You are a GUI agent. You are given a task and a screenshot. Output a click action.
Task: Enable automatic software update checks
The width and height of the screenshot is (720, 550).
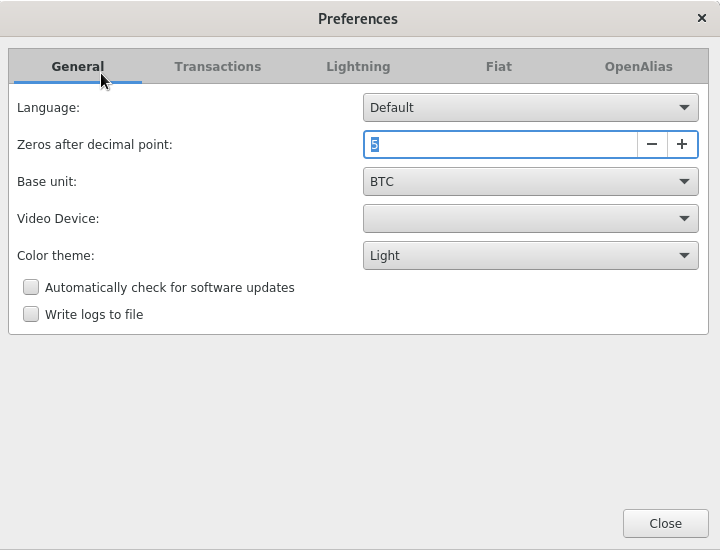tap(31, 287)
